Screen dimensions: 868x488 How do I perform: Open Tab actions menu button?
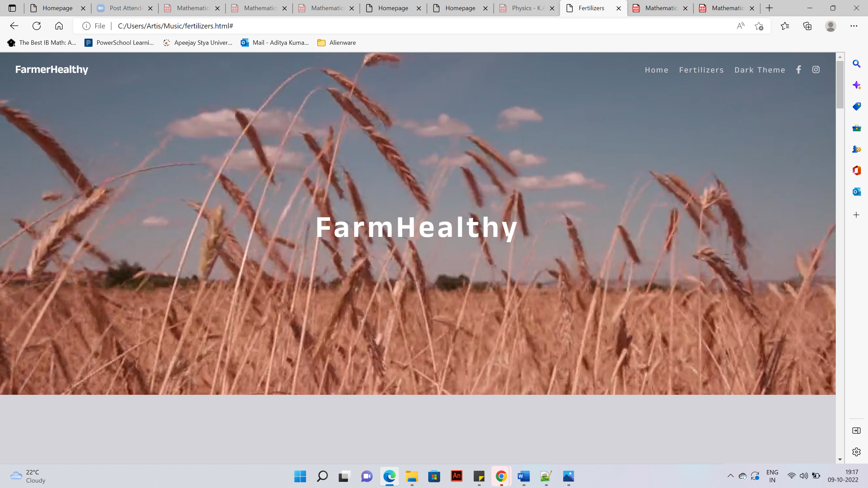tap(12, 8)
